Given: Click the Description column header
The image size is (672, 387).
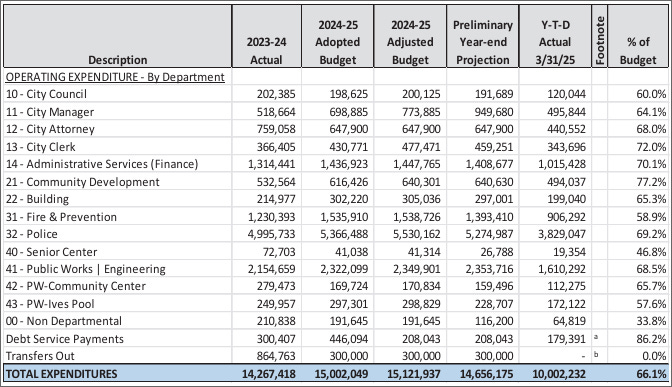Looking at the screenshot, I should click(117, 60).
